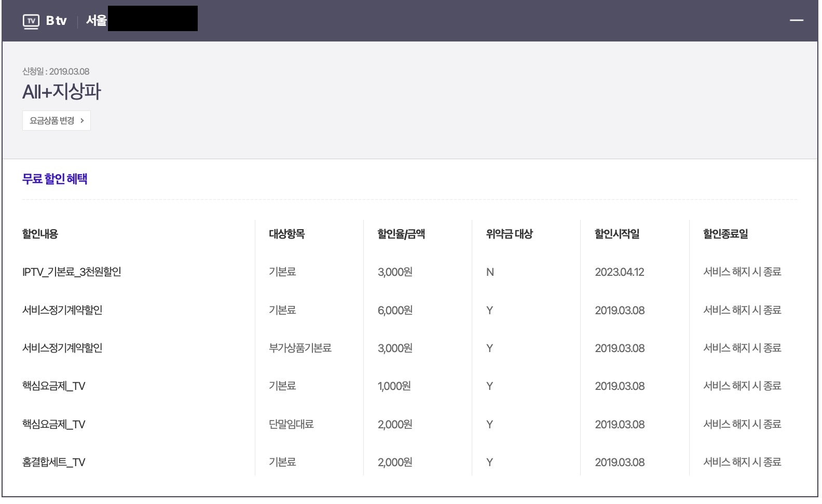Click the TV icon beside B tv
This screenshot has height=504, width=822.
coord(31,21)
